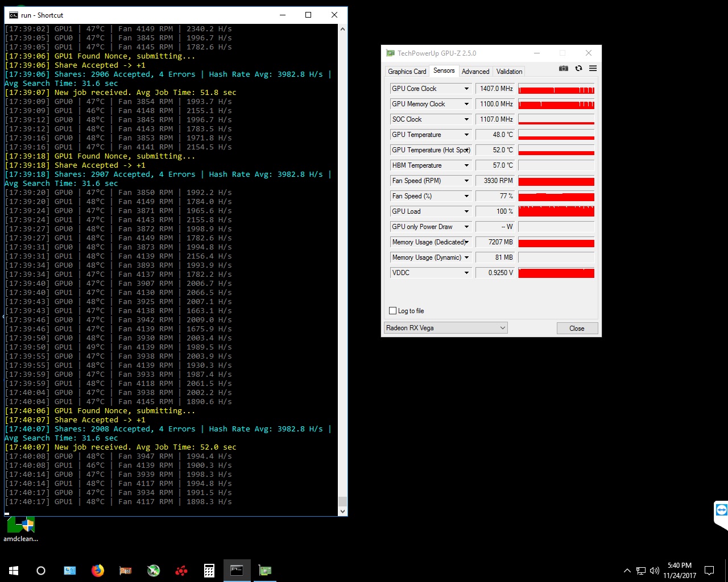Open the Action Center notifications icon
Image resolution: width=728 pixels, height=582 pixels.
coord(709,570)
